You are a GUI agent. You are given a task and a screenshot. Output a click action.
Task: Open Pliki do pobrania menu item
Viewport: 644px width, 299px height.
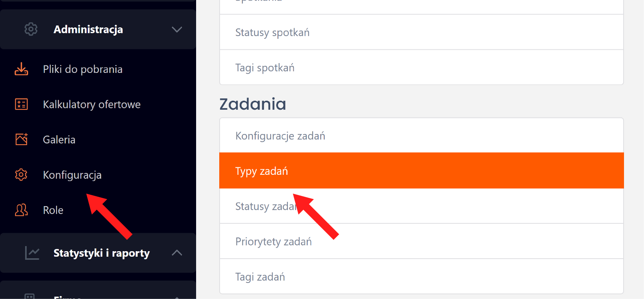pyautogui.click(x=83, y=69)
